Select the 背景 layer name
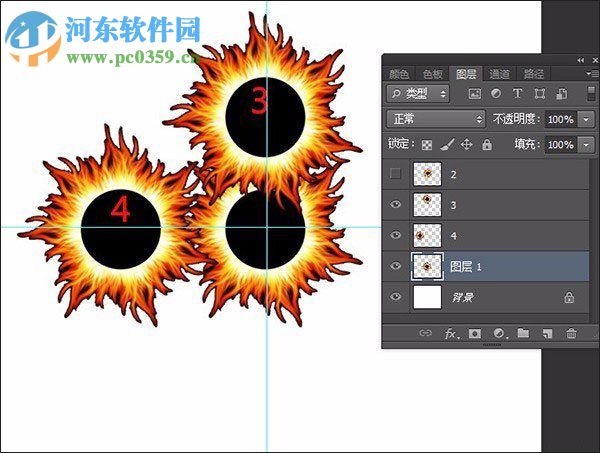Viewport: 600px width, 453px height. coord(463,297)
